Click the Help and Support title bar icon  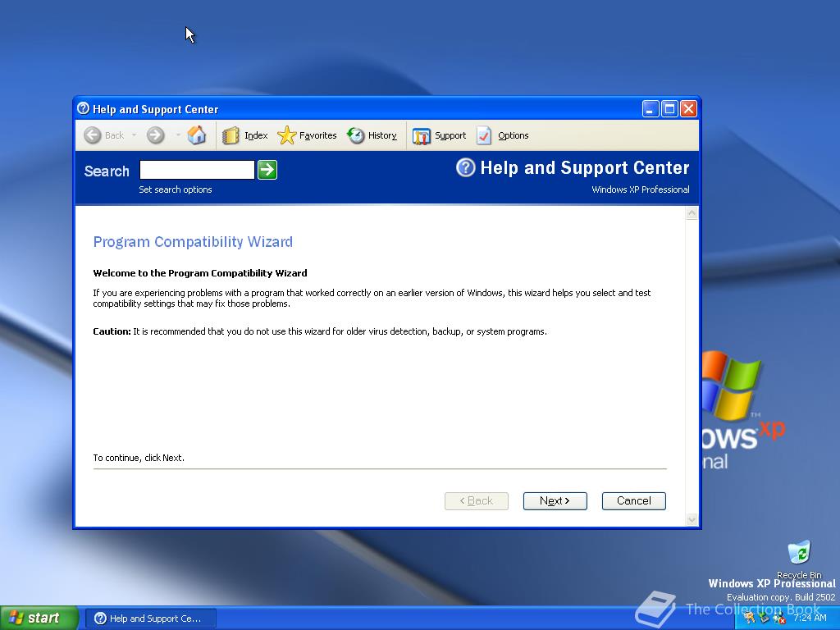point(83,109)
